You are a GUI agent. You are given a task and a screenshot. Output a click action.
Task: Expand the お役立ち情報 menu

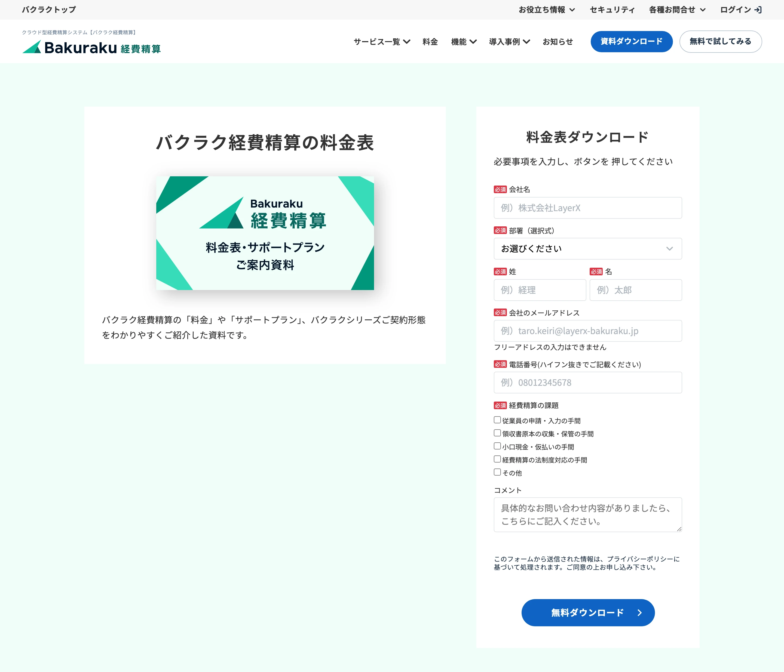[x=547, y=10]
